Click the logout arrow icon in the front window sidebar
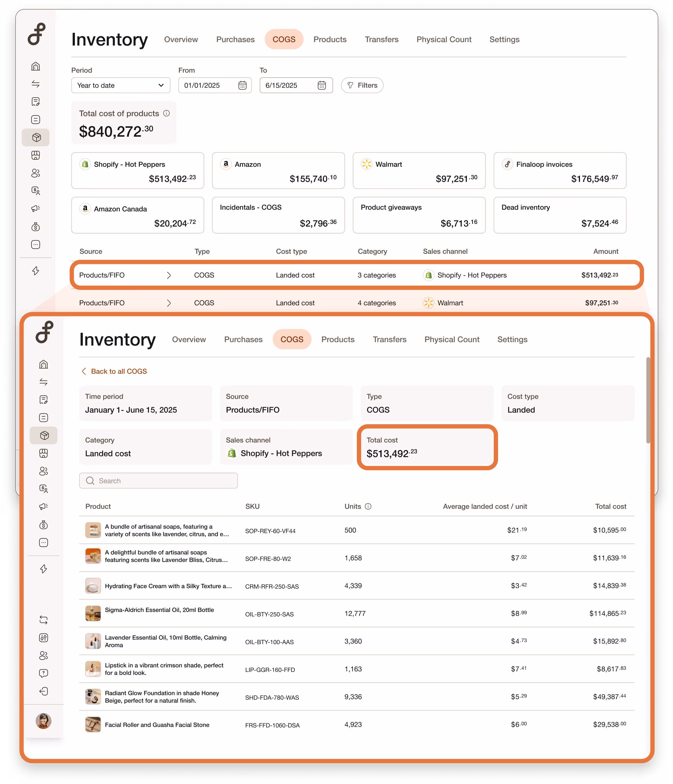 [44, 691]
